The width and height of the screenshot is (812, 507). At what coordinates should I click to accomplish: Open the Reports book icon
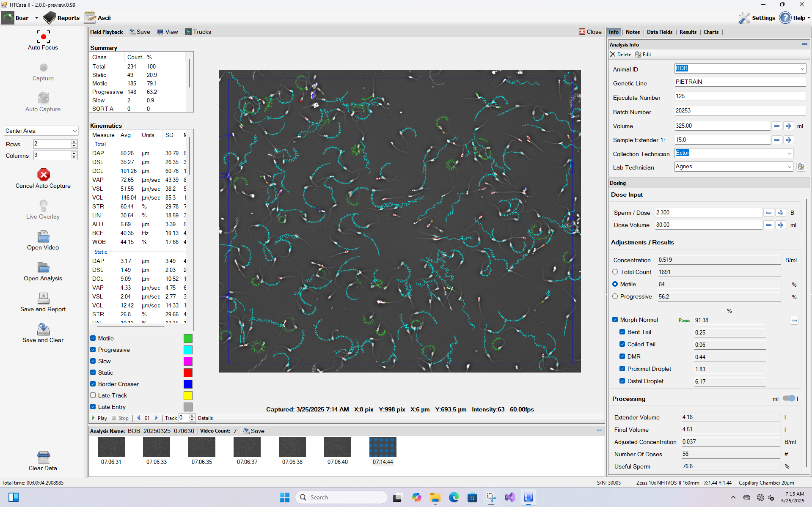pos(50,18)
